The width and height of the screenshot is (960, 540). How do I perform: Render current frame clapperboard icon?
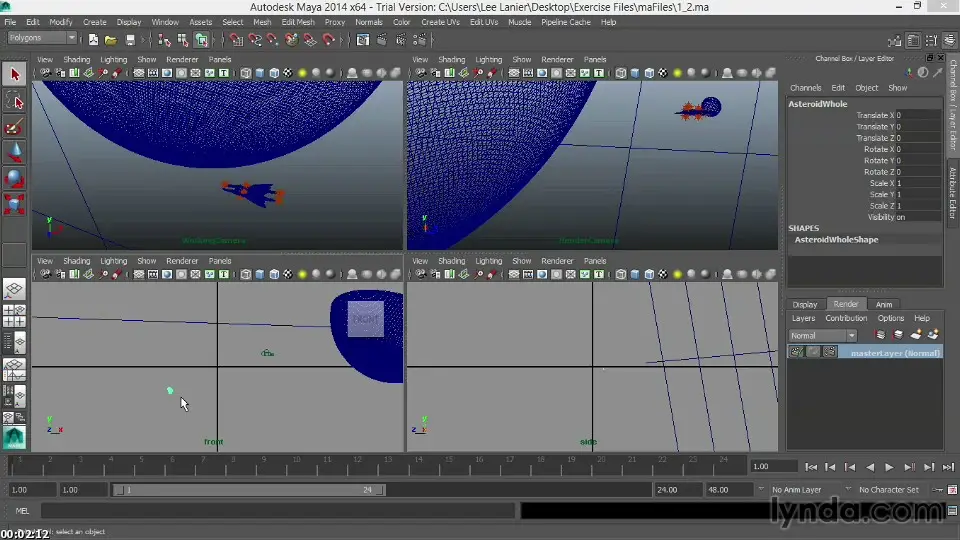(382, 40)
